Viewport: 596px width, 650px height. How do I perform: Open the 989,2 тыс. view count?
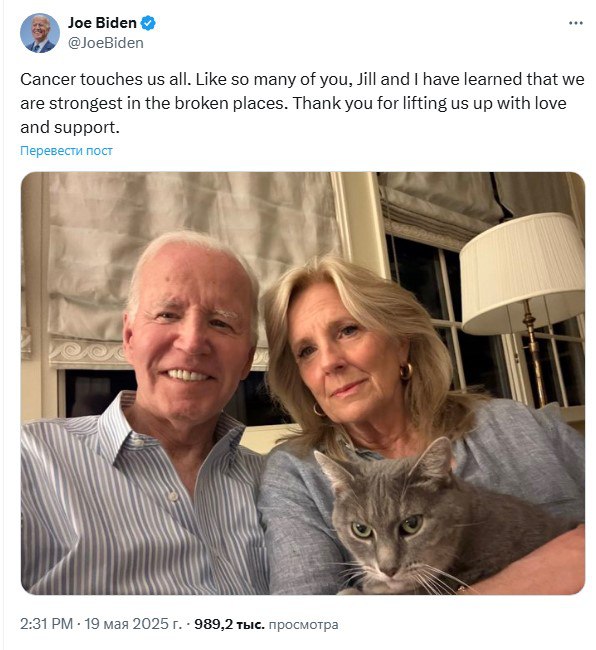229,624
